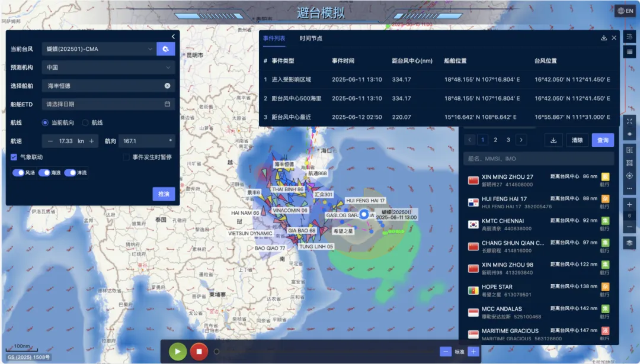Click the 海丰恒德 ship label on map

coord(284,165)
